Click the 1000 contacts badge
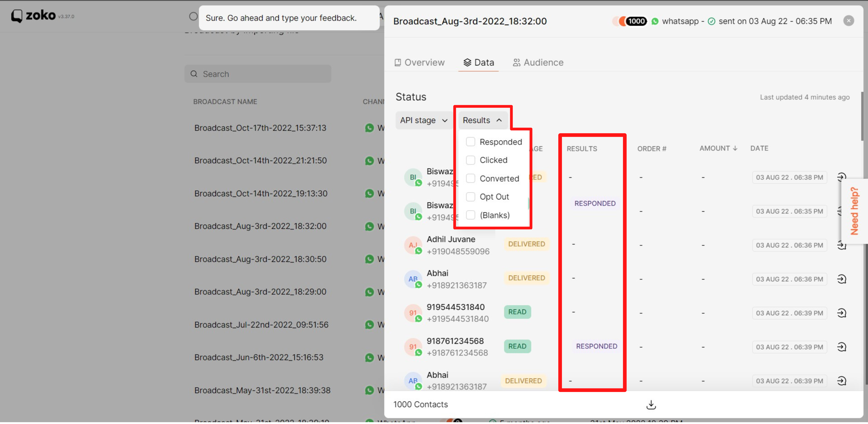 [x=636, y=21]
